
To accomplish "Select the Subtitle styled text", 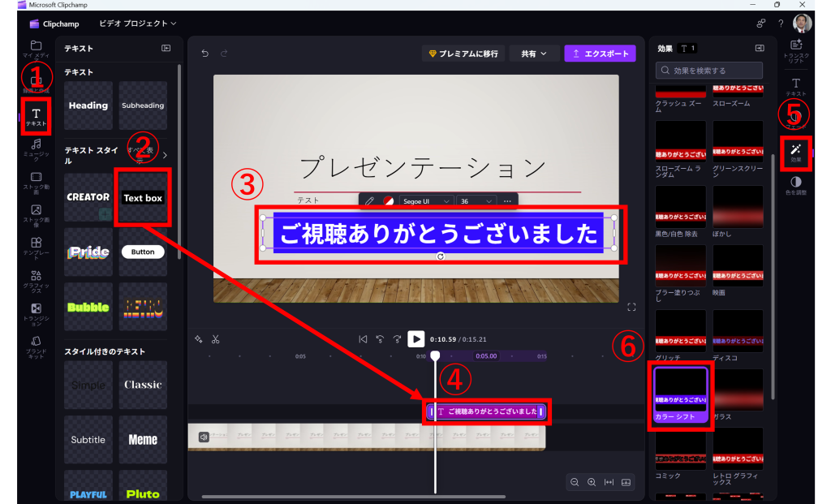I will (88, 439).
